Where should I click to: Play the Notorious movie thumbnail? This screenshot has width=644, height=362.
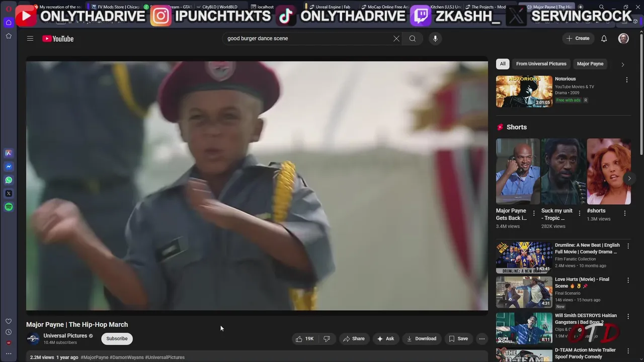click(x=524, y=92)
